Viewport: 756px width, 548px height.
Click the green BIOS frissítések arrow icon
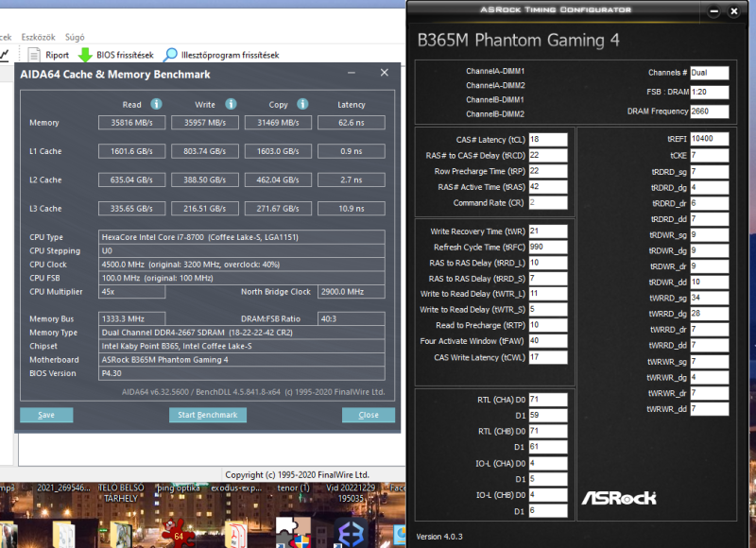(x=85, y=55)
